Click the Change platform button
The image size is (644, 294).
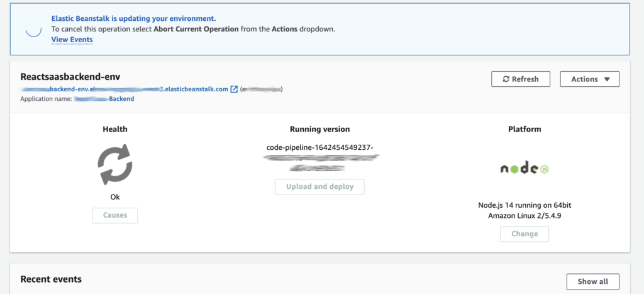coord(525,234)
